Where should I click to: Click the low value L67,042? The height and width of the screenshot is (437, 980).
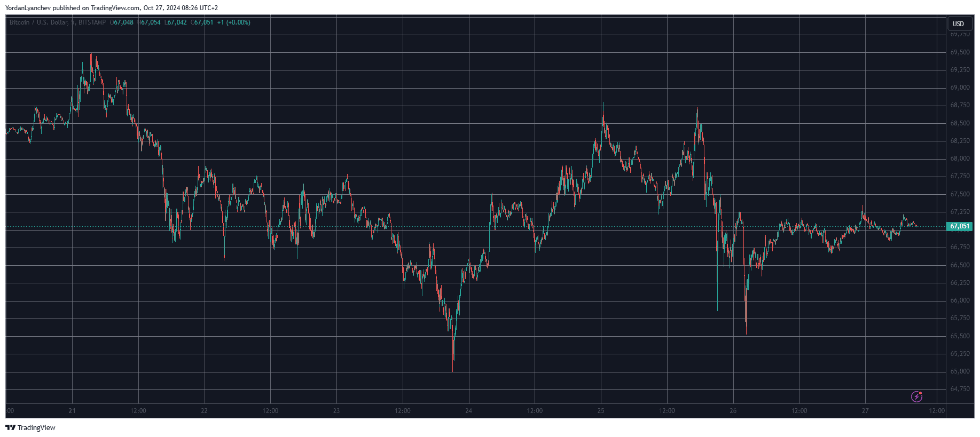coord(176,22)
